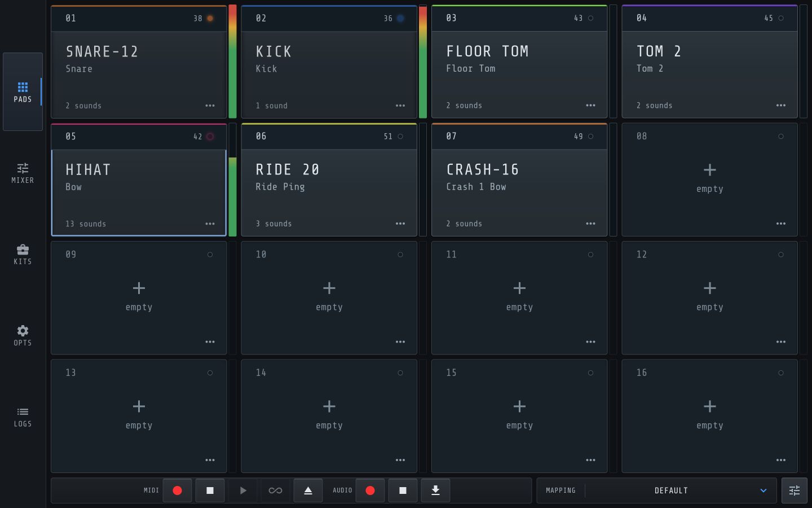Add a sound to empty pad 09
812x508 pixels.
(139, 288)
